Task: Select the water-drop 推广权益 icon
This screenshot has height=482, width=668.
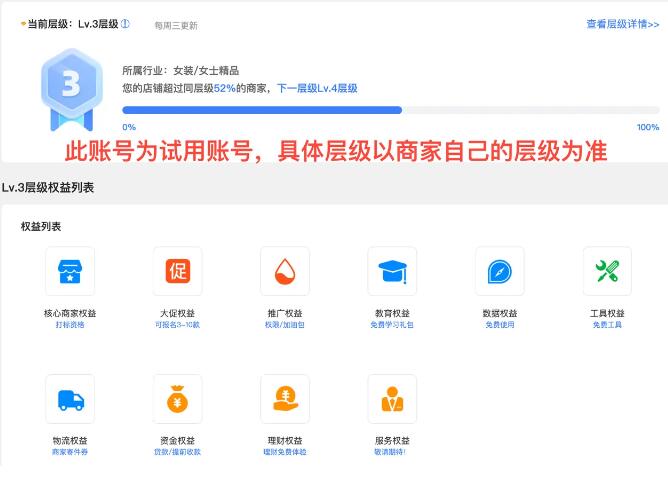Action: pos(285,271)
